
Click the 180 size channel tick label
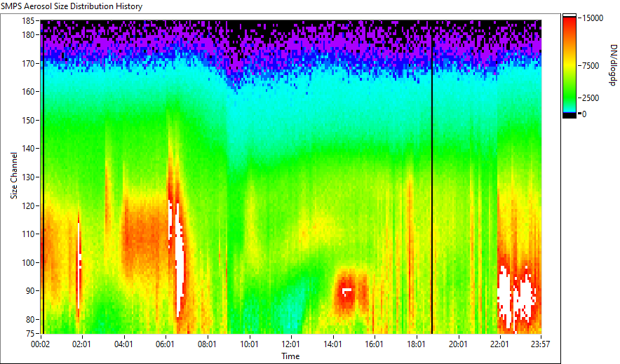(27, 35)
